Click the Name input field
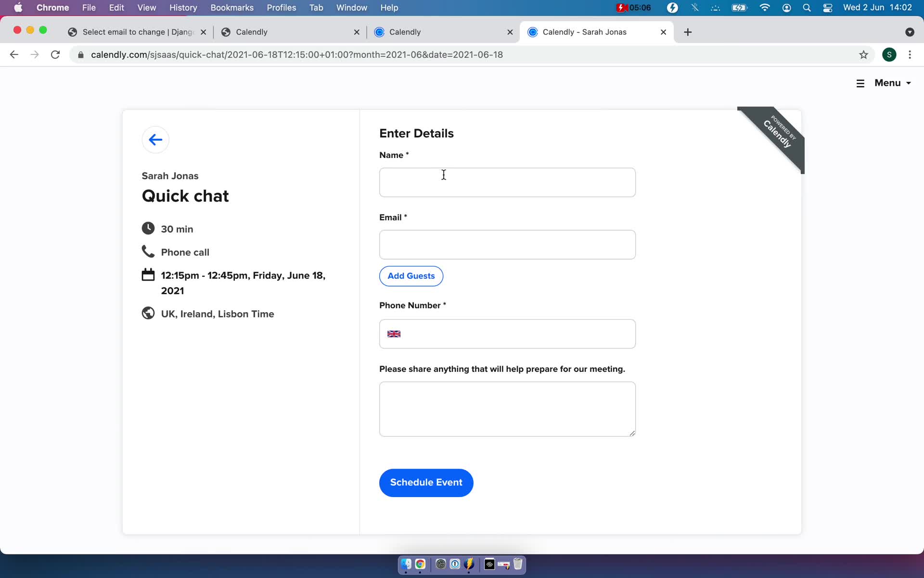Viewport: 924px width, 578px height. pyautogui.click(x=508, y=182)
